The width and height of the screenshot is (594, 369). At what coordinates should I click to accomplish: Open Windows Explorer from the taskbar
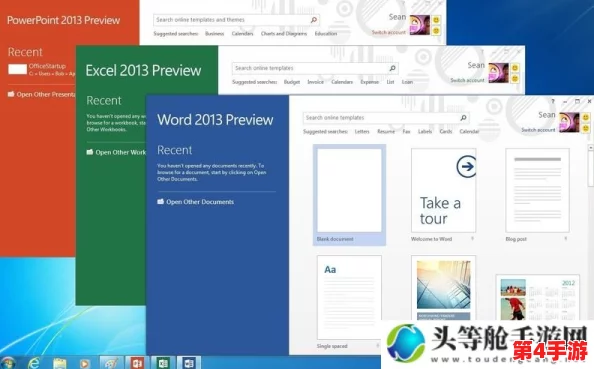tap(60, 363)
